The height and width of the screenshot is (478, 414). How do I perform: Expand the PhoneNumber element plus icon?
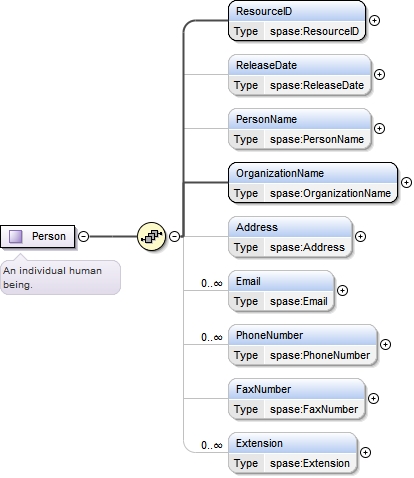click(x=385, y=345)
